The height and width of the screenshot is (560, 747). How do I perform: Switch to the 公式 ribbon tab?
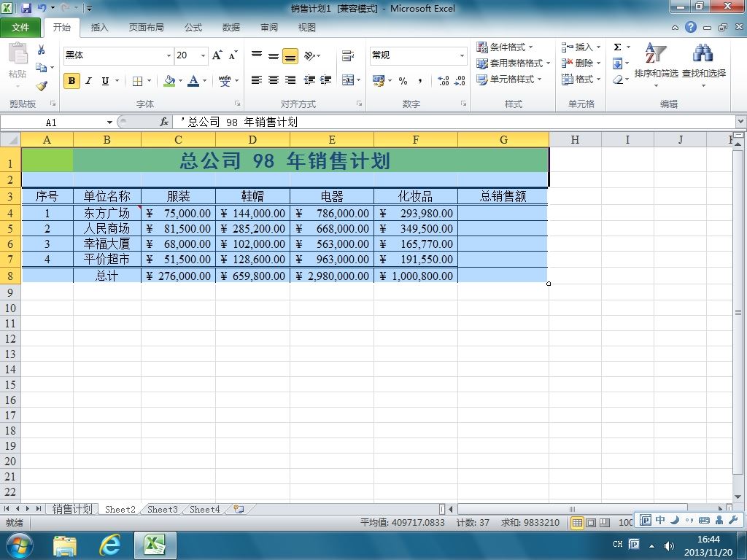193,28
